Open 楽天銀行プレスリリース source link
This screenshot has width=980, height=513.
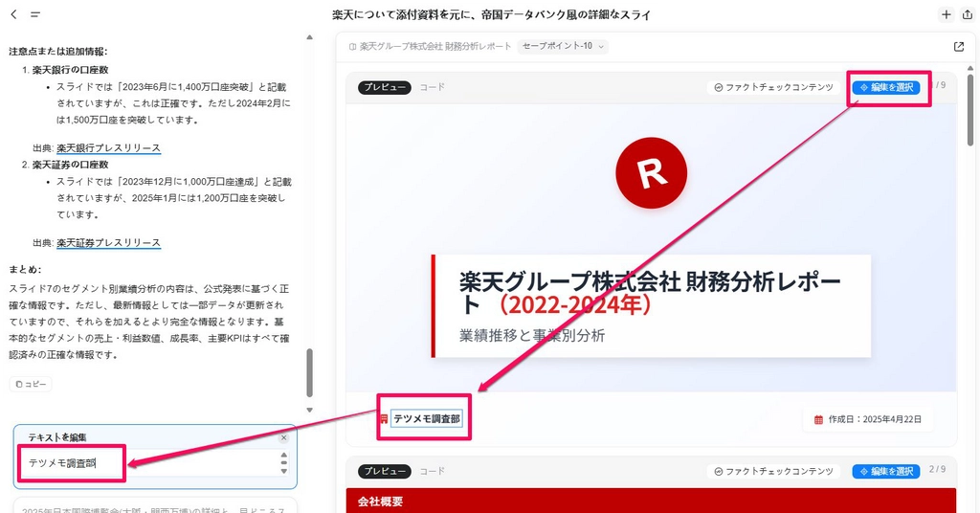(x=109, y=148)
